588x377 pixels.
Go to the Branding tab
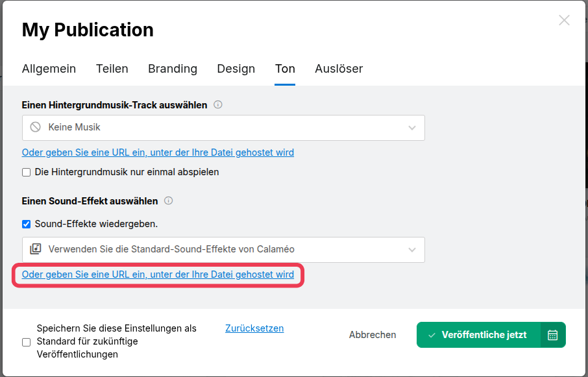coord(173,69)
